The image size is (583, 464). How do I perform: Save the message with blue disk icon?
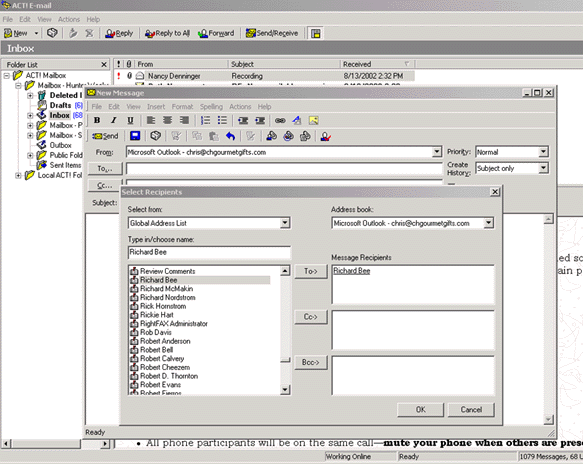click(135, 136)
